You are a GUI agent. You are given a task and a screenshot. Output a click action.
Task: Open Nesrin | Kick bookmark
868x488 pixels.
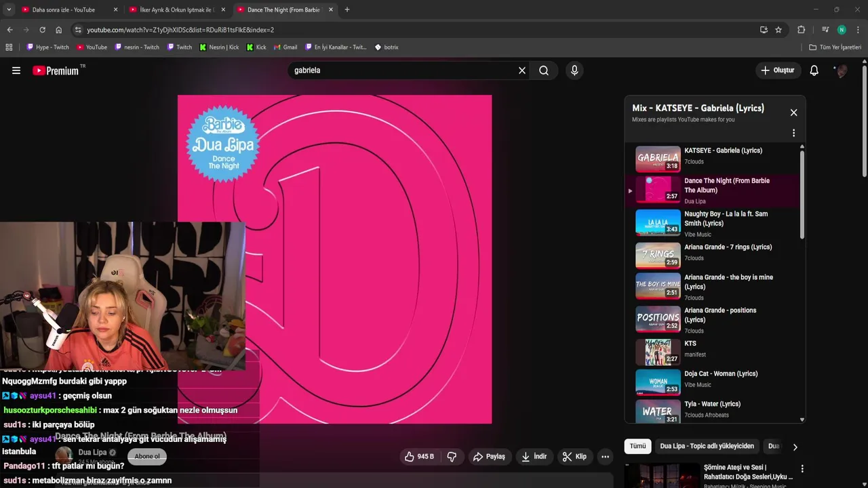click(x=219, y=47)
